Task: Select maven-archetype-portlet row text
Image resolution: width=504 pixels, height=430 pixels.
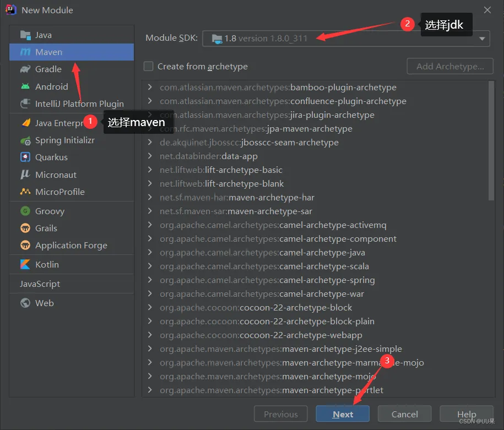Action: pos(272,390)
